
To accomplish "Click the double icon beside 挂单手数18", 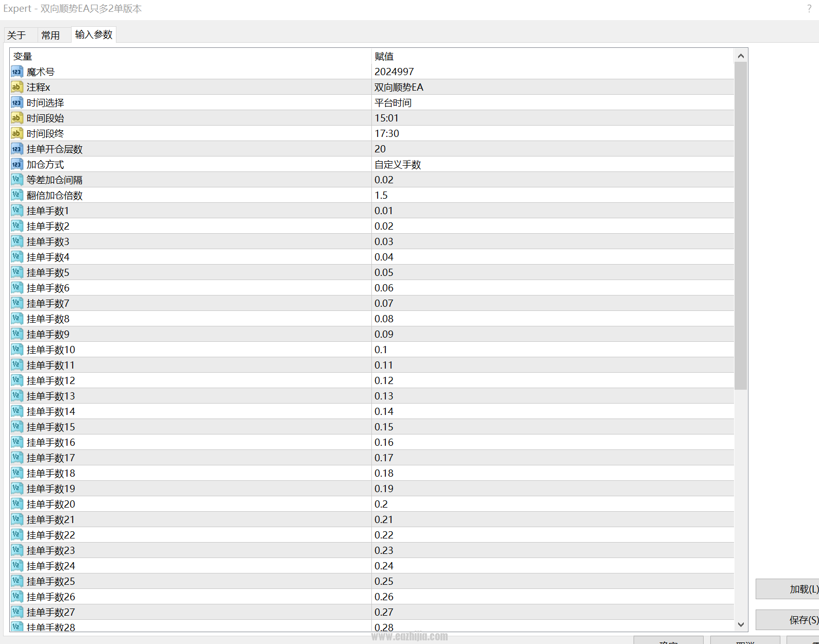I will coord(17,473).
